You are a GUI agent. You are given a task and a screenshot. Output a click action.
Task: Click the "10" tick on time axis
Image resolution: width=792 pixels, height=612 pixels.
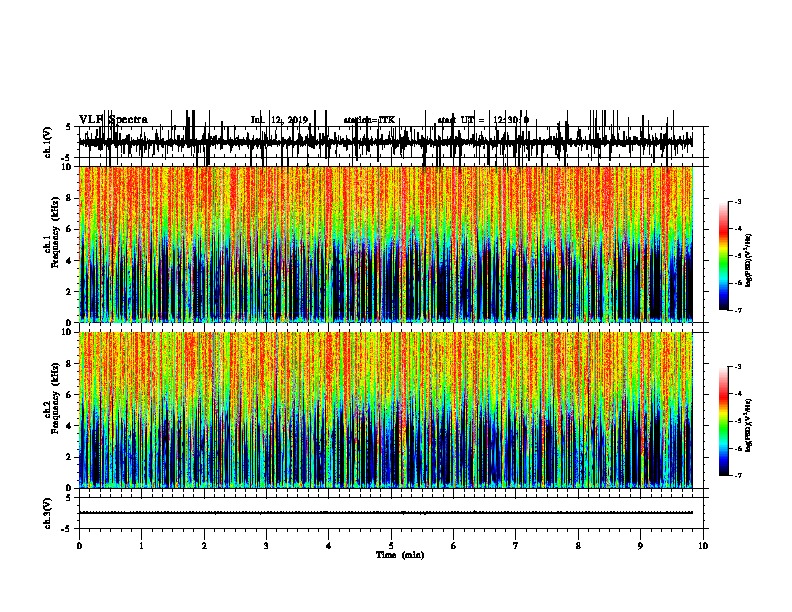(x=703, y=546)
